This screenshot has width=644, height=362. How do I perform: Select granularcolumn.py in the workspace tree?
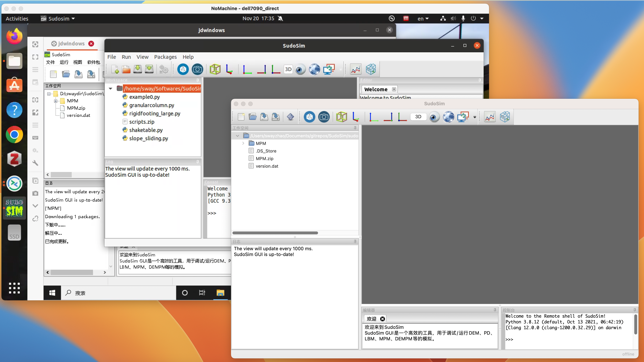[x=152, y=105]
